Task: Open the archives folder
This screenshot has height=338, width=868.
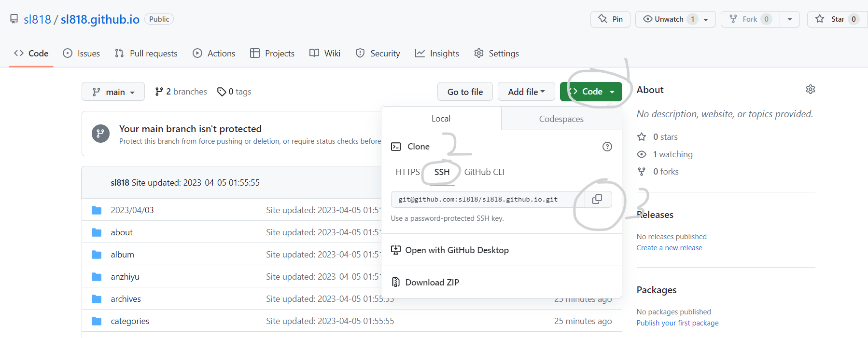Action: (126, 299)
